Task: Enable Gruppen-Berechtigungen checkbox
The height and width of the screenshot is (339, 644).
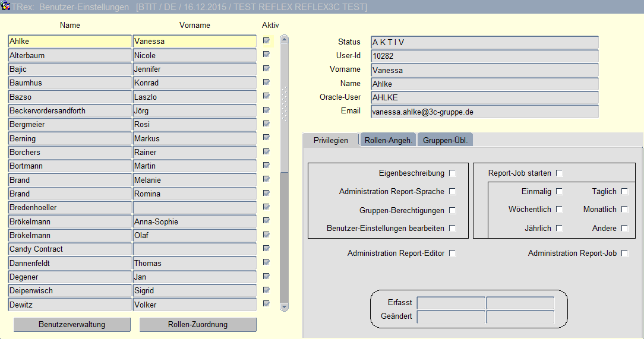Action: click(x=453, y=210)
